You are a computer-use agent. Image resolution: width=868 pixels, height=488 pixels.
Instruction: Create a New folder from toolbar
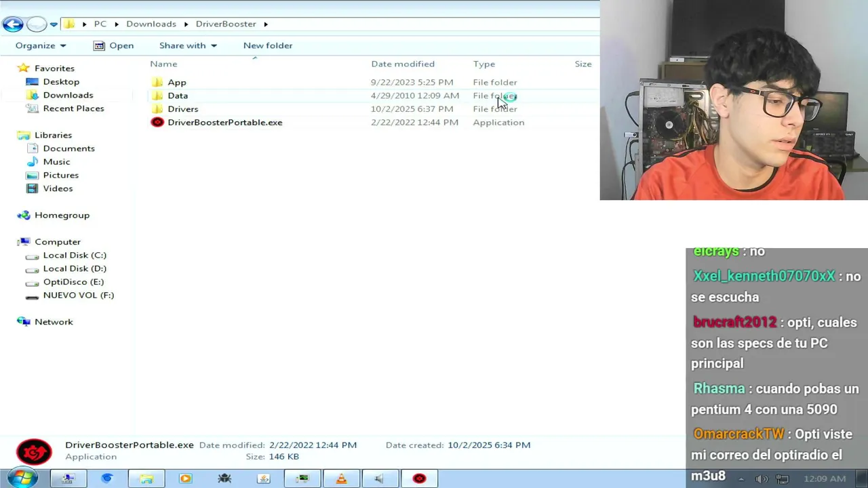pos(268,45)
